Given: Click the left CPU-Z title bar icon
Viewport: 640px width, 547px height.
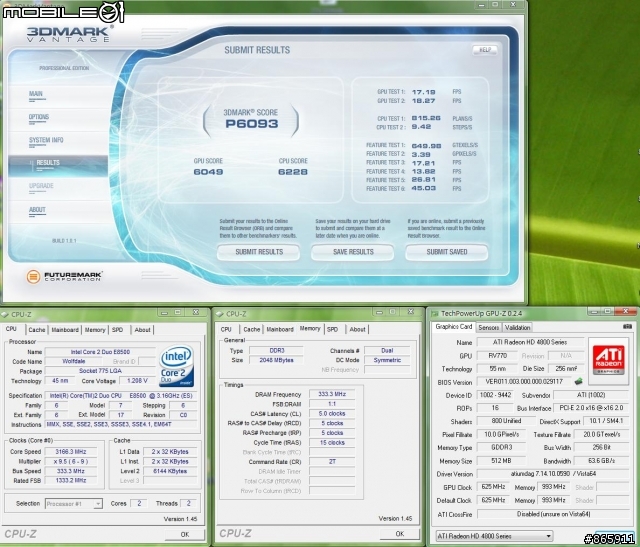Looking at the screenshot, I should coord(5,314).
